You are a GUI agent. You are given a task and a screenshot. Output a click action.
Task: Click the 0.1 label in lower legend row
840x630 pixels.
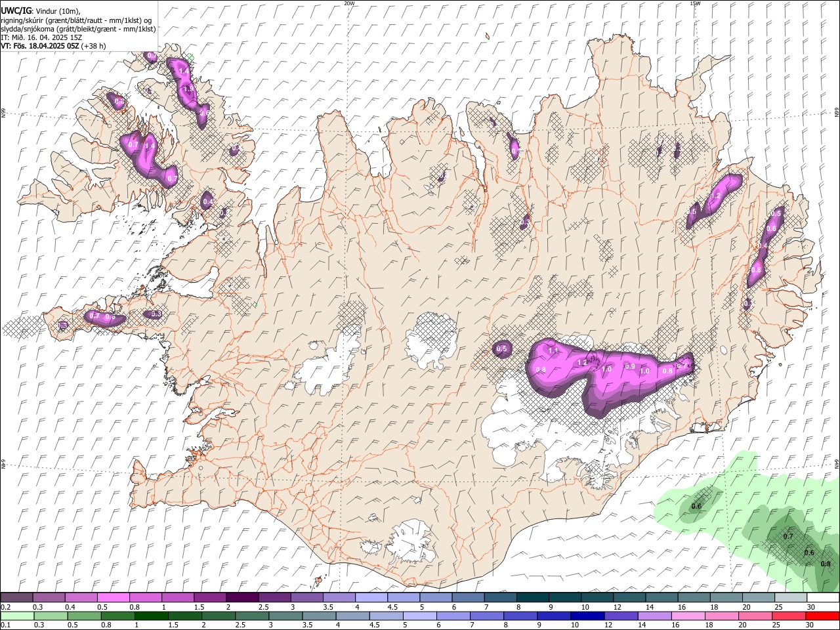coord(5,625)
